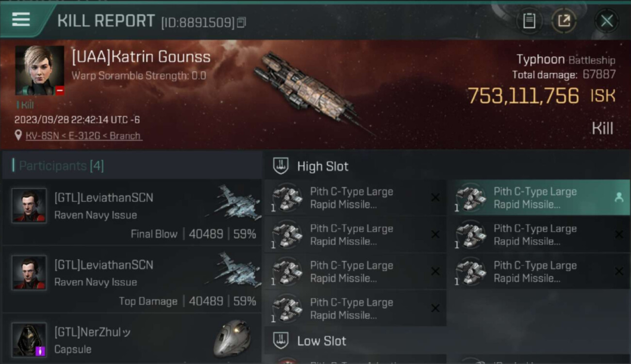Click the Capsule ship icon
The image size is (631, 364).
coord(232,338)
